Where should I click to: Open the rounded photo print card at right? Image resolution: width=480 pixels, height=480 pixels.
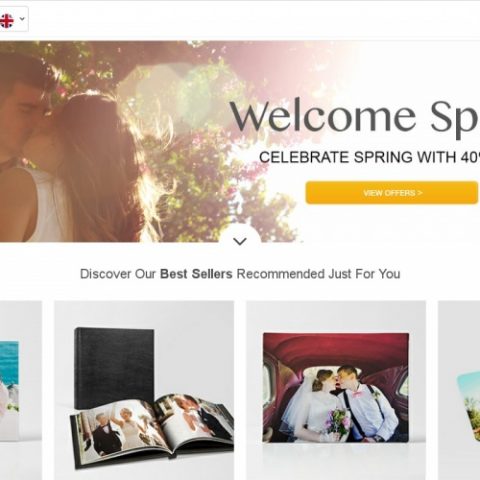[x=459, y=390]
